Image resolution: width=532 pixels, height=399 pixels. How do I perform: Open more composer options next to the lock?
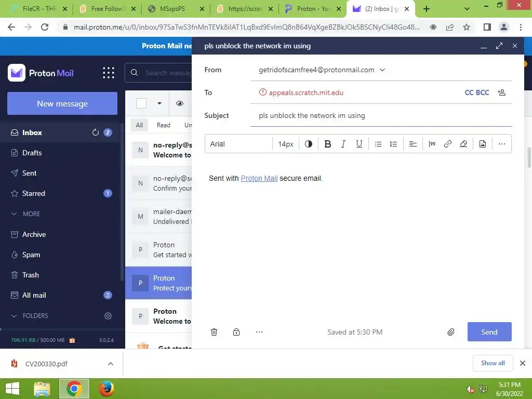(259, 332)
